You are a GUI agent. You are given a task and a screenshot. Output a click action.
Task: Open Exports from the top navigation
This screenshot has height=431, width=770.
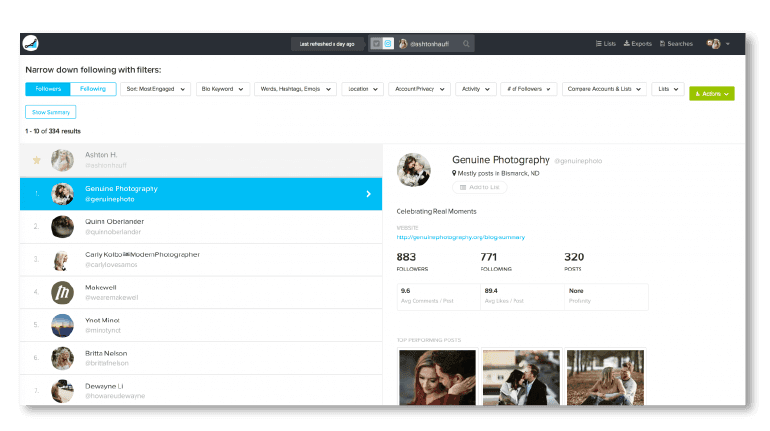[x=638, y=44]
